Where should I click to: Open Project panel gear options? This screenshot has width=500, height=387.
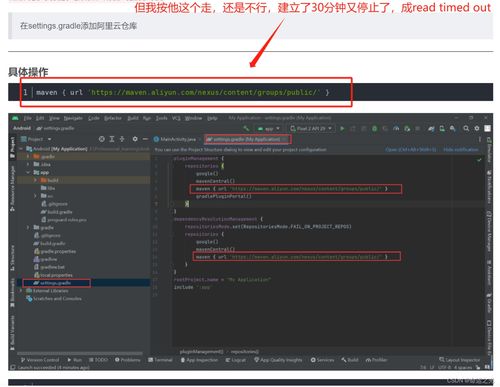(135, 139)
